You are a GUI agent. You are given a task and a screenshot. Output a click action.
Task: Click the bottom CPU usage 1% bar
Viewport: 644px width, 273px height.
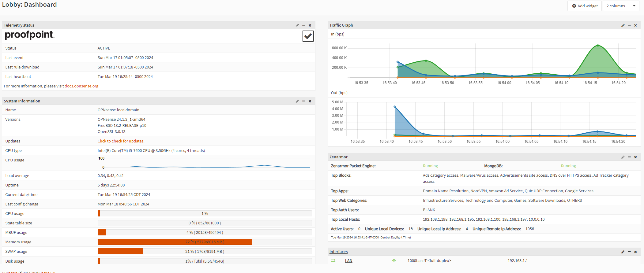[x=205, y=214]
